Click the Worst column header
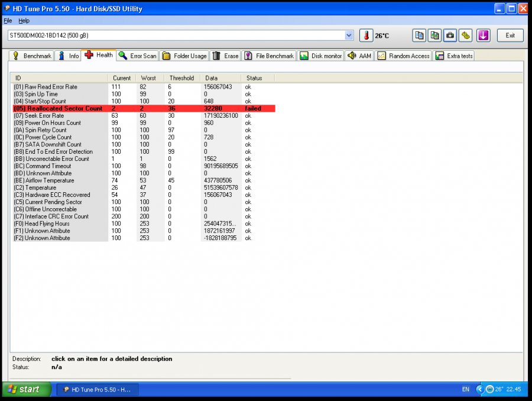The width and height of the screenshot is (532, 401). [x=150, y=78]
